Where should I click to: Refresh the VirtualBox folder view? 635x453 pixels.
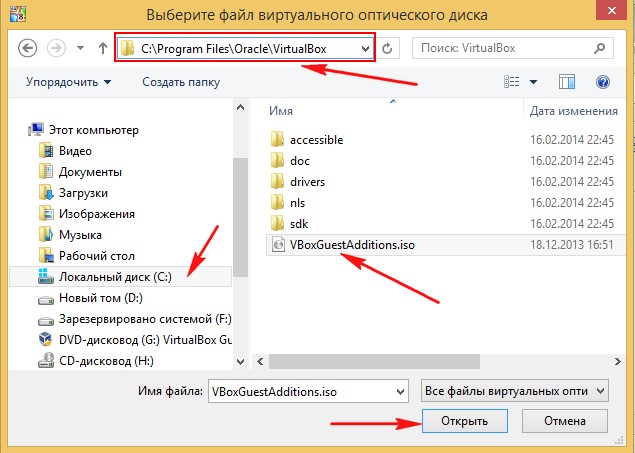[388, 49]
